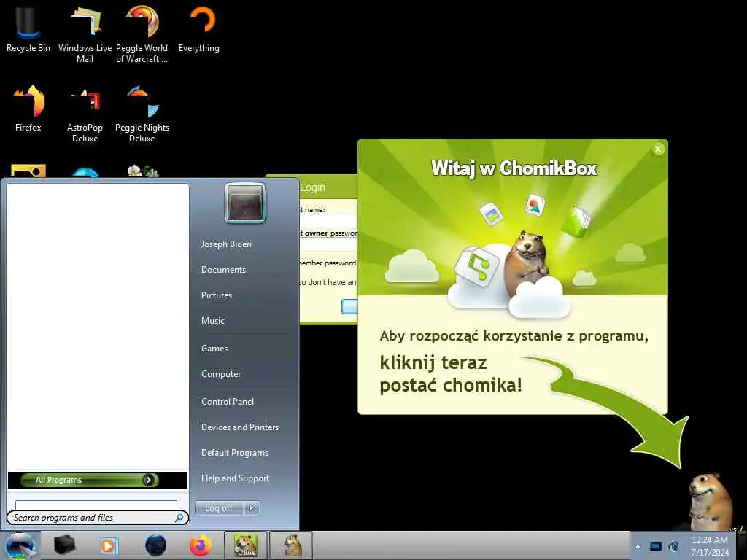Open the shutdown options arrow
747x560 pixels.
click(252, 508)
